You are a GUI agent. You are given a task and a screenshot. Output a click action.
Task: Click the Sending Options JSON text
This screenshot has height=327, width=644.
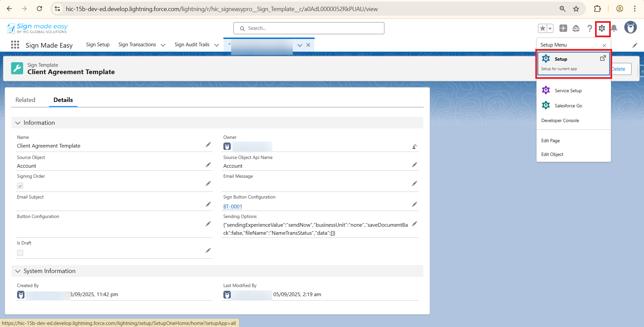(316, 229)
